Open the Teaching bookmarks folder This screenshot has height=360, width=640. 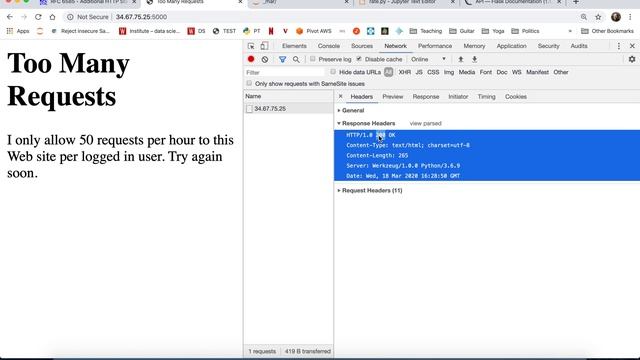[426, 31]
